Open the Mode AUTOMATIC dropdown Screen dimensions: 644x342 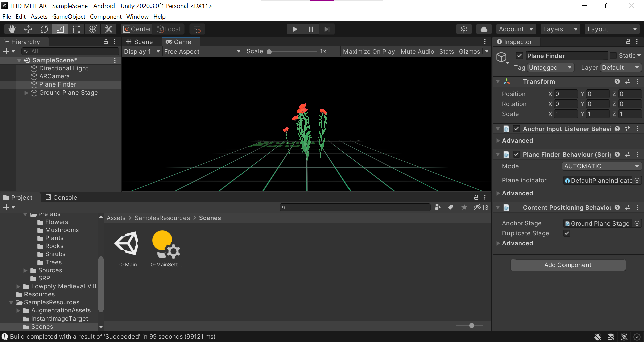coord(601,166)
